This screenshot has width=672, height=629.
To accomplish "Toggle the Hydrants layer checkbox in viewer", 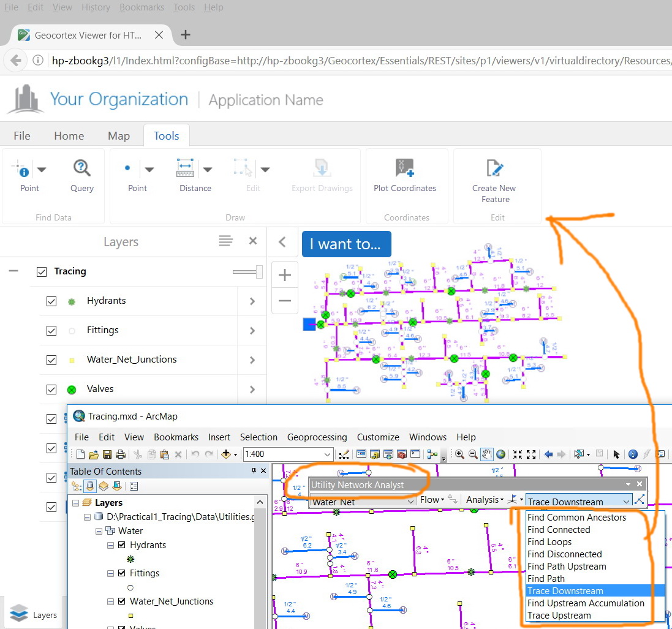I will pyautogui.click(x=51, y=301).
